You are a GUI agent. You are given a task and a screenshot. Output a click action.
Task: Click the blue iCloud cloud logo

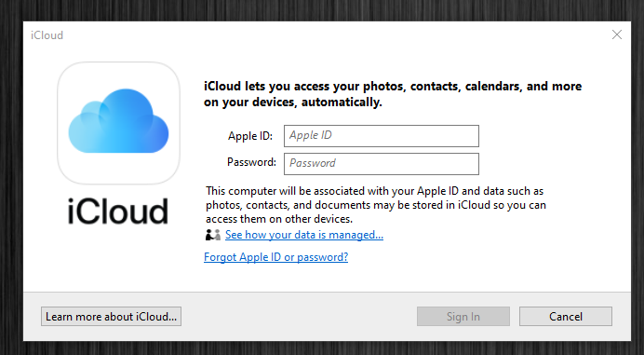(118, 122)
